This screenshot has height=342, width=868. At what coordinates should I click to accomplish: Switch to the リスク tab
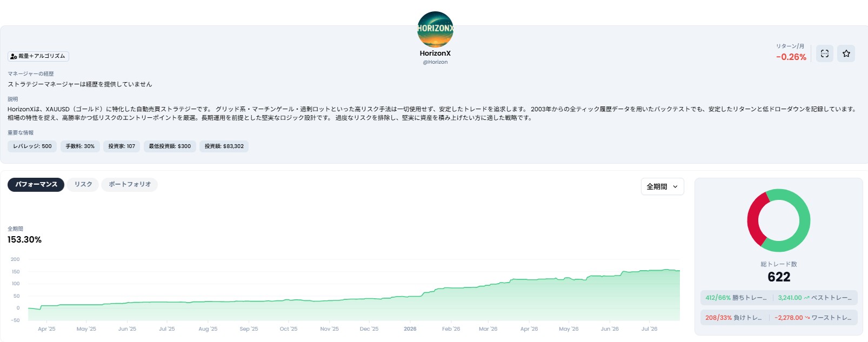click(x=83, y=185)
